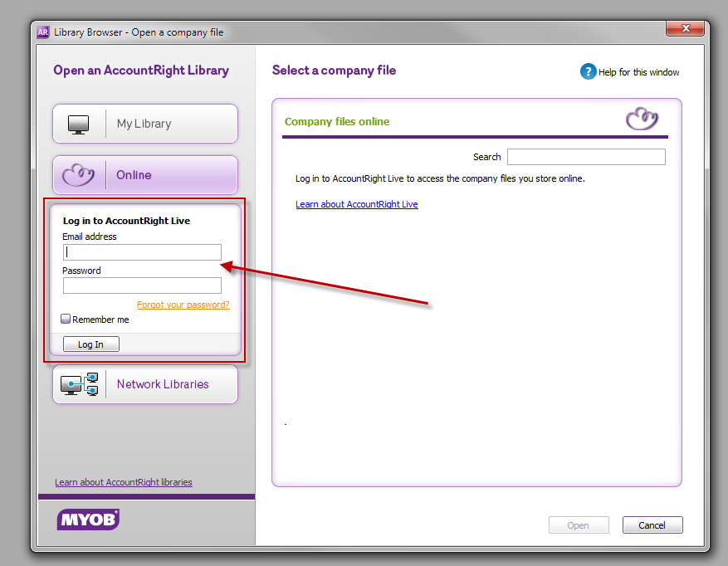728x566 pixels.
Task: Click the 'Email address' label
Action: (x=89, y=237)
